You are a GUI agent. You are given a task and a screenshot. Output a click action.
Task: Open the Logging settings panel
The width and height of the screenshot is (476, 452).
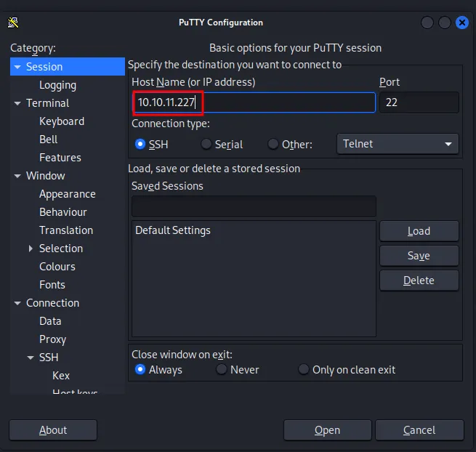click(x=57, y=85)
